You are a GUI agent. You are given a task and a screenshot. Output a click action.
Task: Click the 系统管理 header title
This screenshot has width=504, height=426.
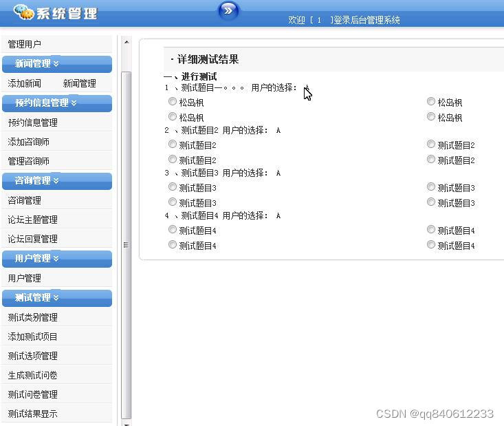(x=67, y=14)
